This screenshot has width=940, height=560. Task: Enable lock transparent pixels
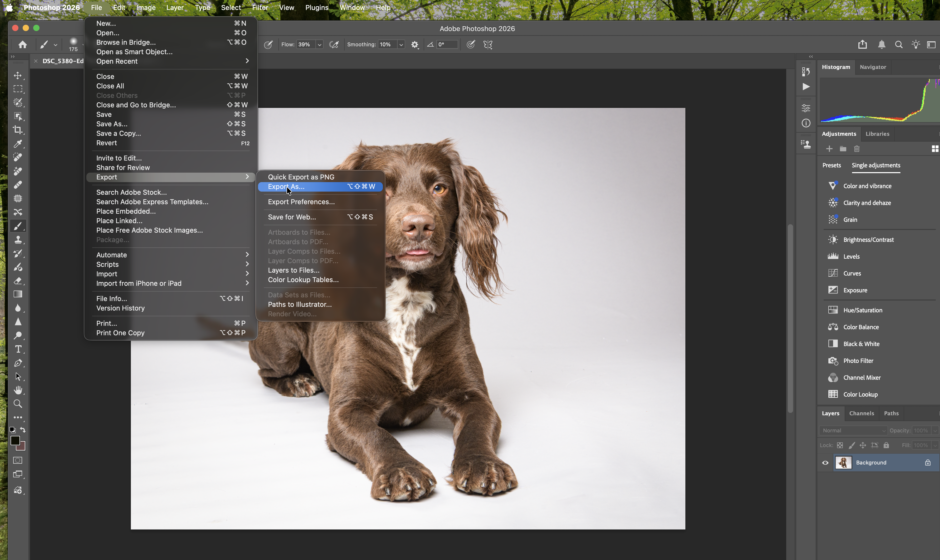(x=840, y=445)
